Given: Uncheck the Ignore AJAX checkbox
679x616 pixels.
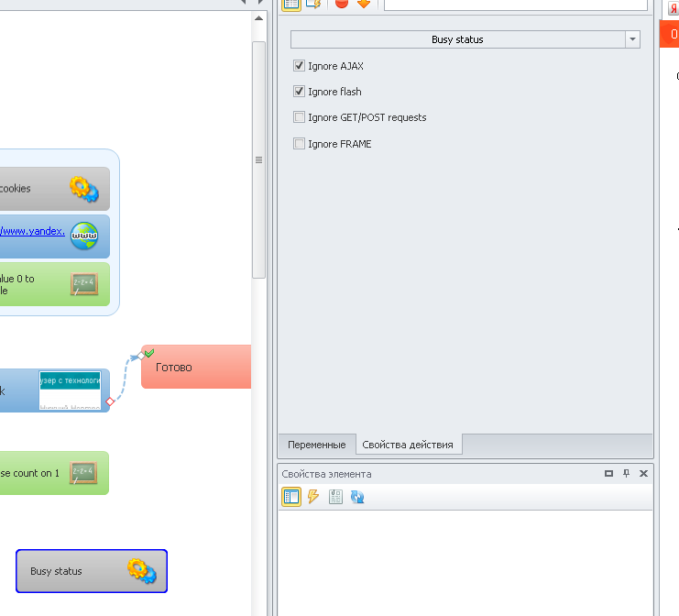Looking at the screenshot, I should pos(299,66).
